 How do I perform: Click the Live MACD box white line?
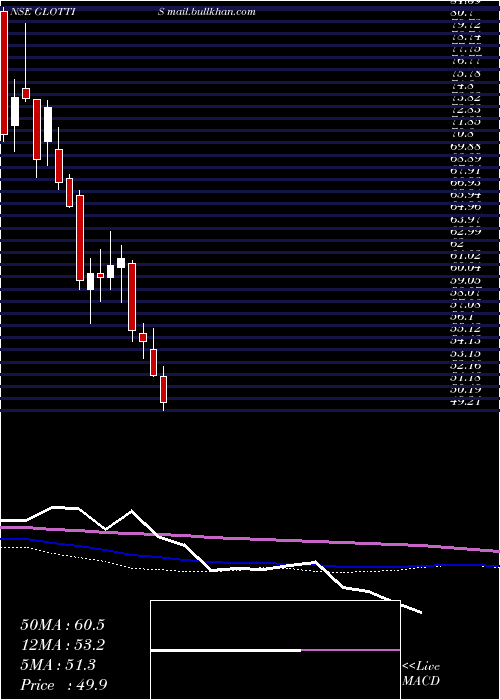tap(226, 650)
